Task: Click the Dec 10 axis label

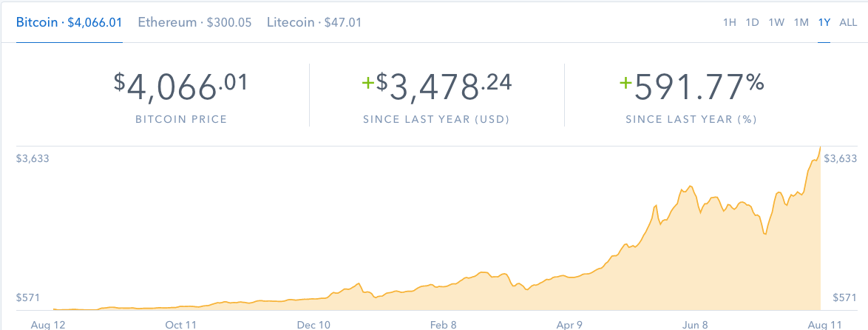Action: coord(314,324)
